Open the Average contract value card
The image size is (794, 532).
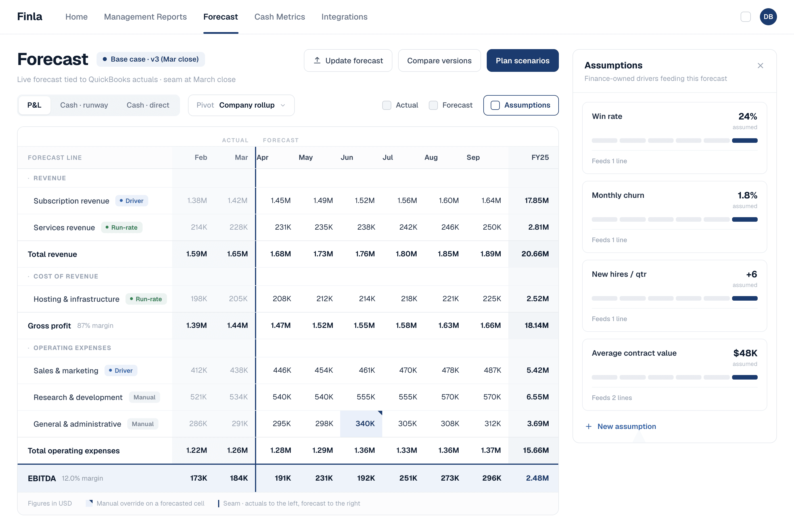[x=674, y=375]
